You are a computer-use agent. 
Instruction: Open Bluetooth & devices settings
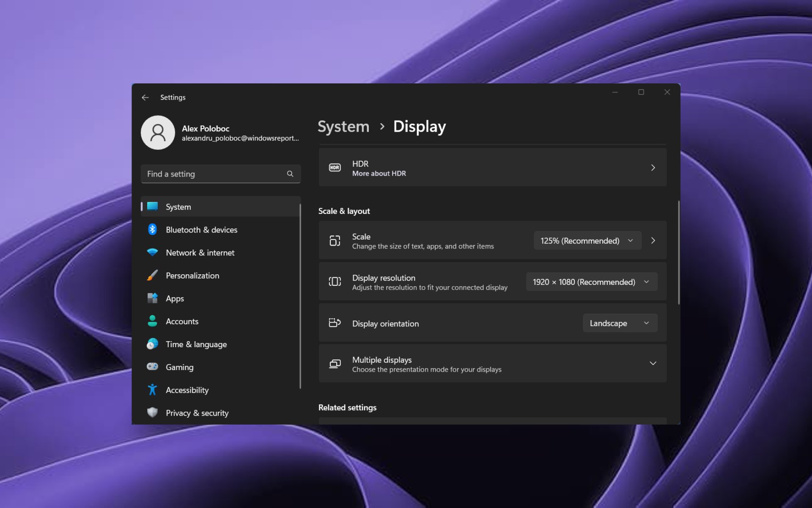click(201, 229)
